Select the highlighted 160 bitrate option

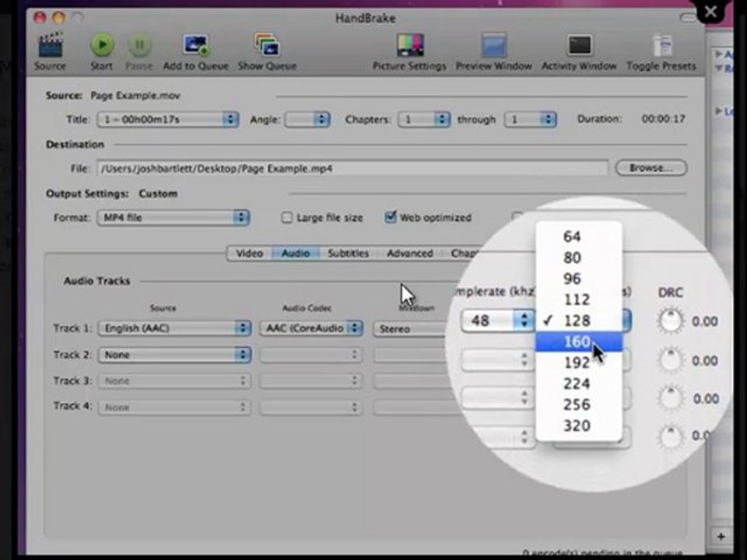click(579, 341)
